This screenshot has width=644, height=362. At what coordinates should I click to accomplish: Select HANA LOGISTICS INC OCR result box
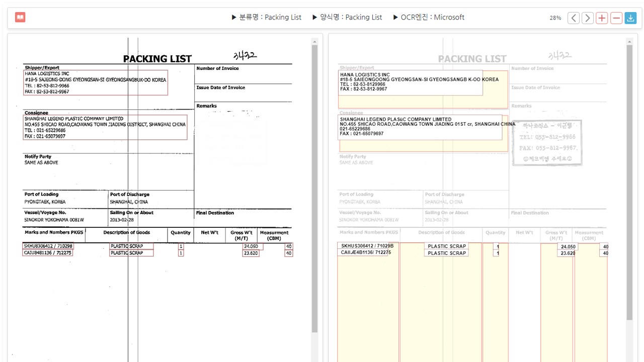[x=410, y=82]
